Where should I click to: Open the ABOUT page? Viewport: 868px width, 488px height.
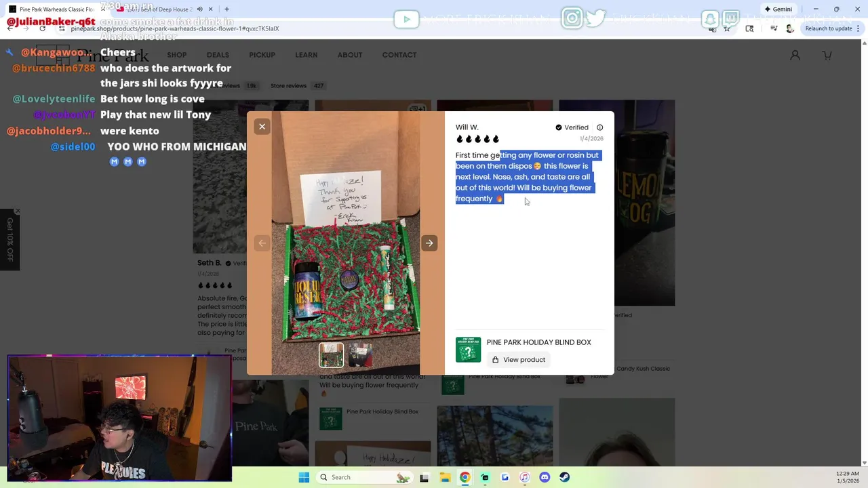[x=350, y=55]
